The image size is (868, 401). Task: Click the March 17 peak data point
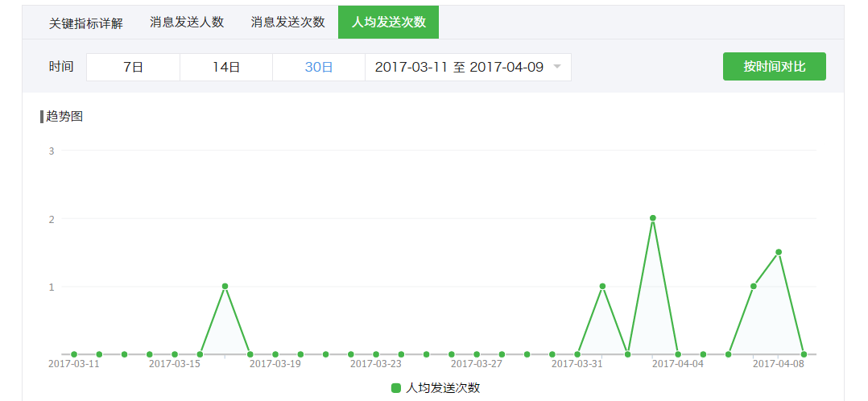pos(225,287)
